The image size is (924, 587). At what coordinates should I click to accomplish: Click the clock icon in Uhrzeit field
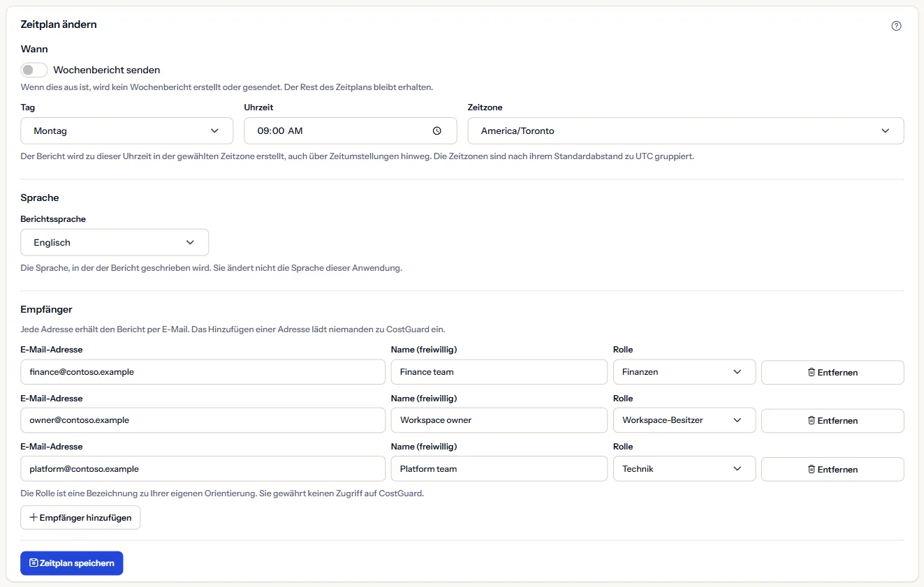click(437, 131)
